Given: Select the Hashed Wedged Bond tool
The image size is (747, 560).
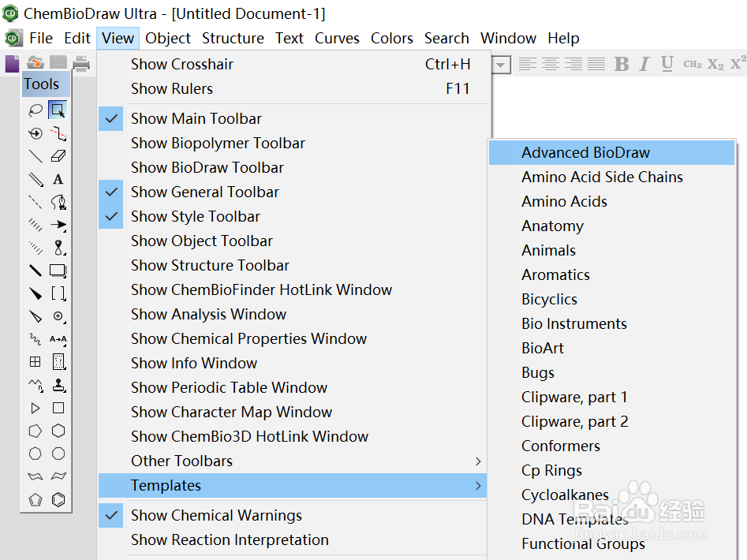Looking at the screenshot, I should [35, 248].
